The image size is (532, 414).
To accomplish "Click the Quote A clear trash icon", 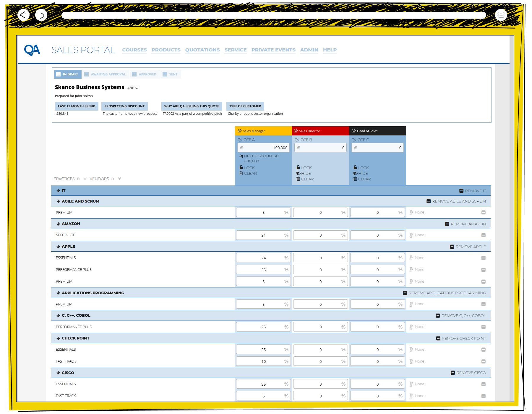I will point(241,173).
